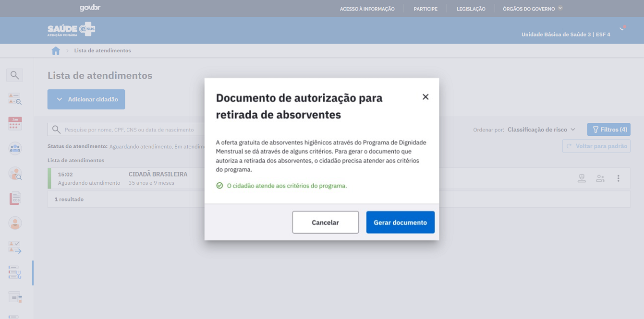Open the CDS notebook icon in sidebar
Image resolution: width=644 pixels, height=319 pixels.
click(x=15, y=198)
